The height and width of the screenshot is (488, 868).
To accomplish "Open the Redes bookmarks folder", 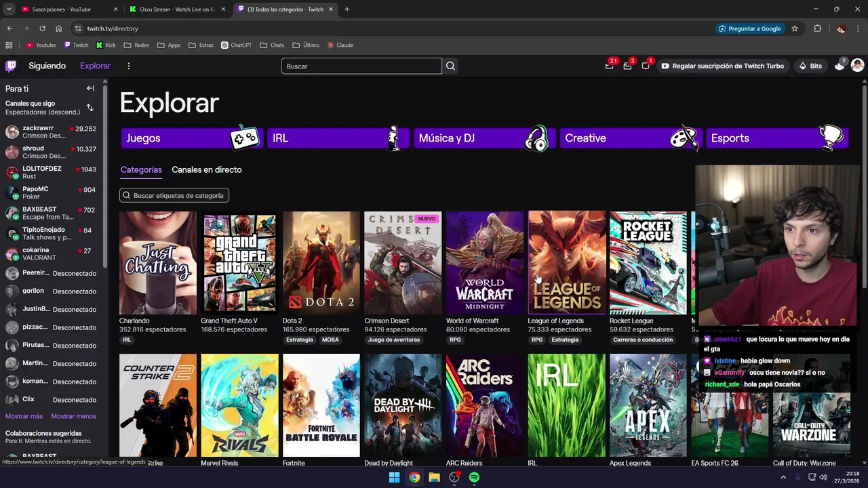I will [x=136, y=45].
